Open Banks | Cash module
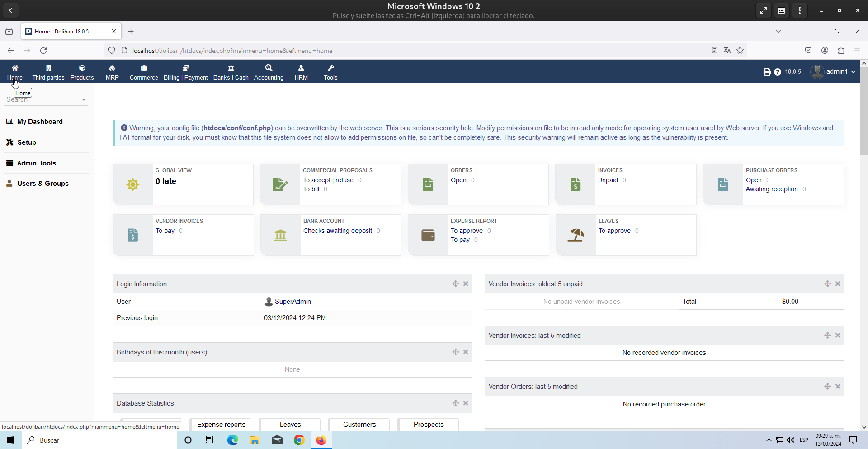The height and width of the screenshot is (449, 868). click(231, 72)
